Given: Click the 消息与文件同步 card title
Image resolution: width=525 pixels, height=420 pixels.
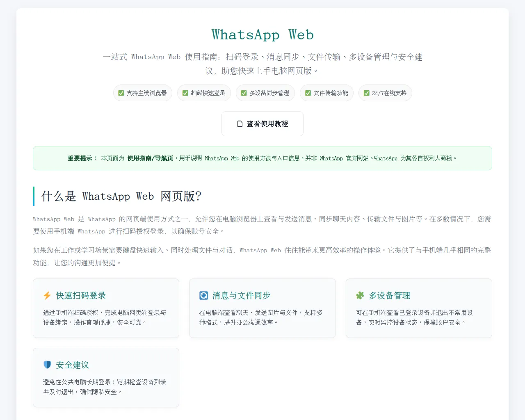Looking at the screenshot, I should (241, 296).
